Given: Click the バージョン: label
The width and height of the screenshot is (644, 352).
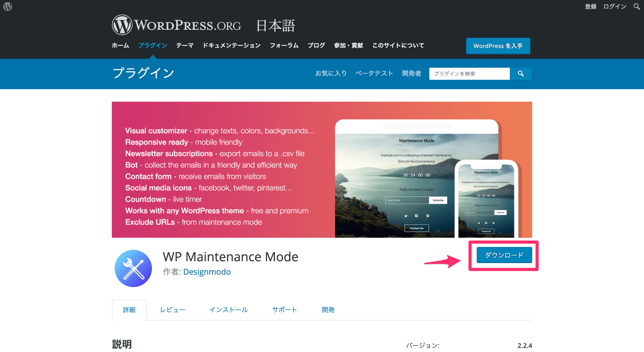Looking at the screenshot, I should (423, 346).
